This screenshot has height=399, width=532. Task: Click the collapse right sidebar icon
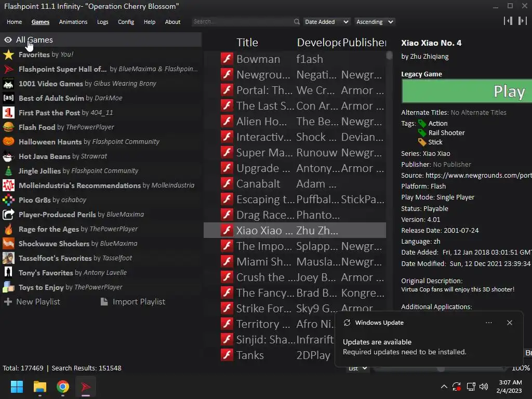coord(523,21)
